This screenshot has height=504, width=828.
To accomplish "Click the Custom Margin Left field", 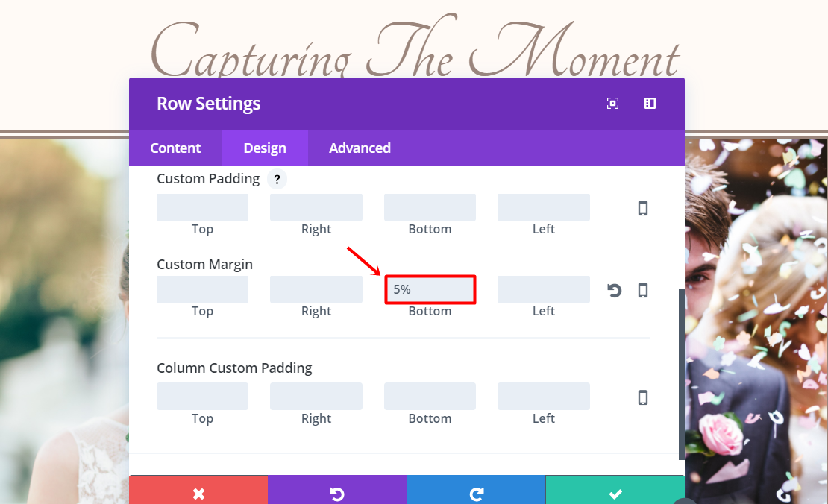I will coord(543,289).
